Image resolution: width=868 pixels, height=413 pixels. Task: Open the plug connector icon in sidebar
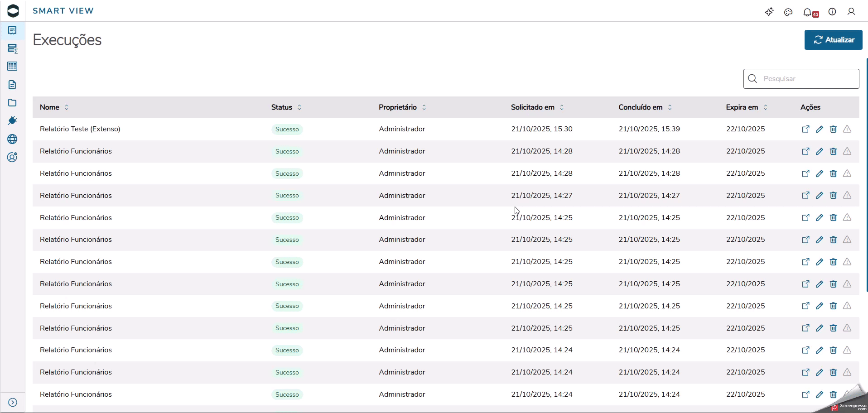pyautogui.click(x=12, y=120)
